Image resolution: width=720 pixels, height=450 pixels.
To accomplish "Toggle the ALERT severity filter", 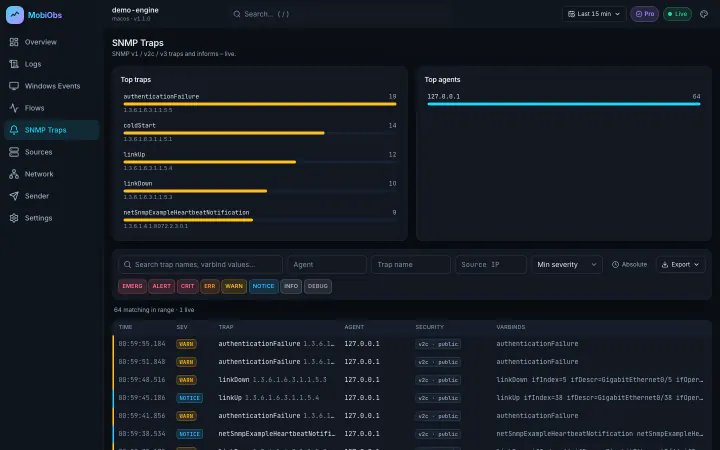I will (161, 286).
